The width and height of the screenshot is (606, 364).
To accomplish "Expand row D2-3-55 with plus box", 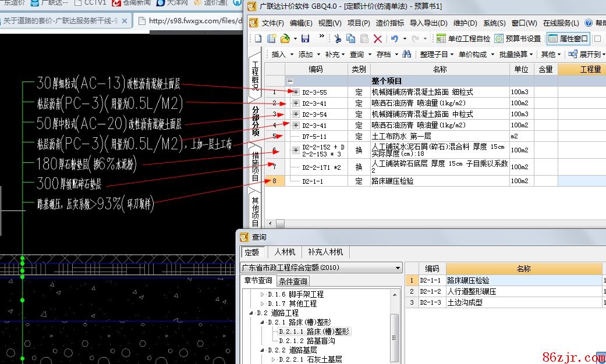I will click(296, 92).
